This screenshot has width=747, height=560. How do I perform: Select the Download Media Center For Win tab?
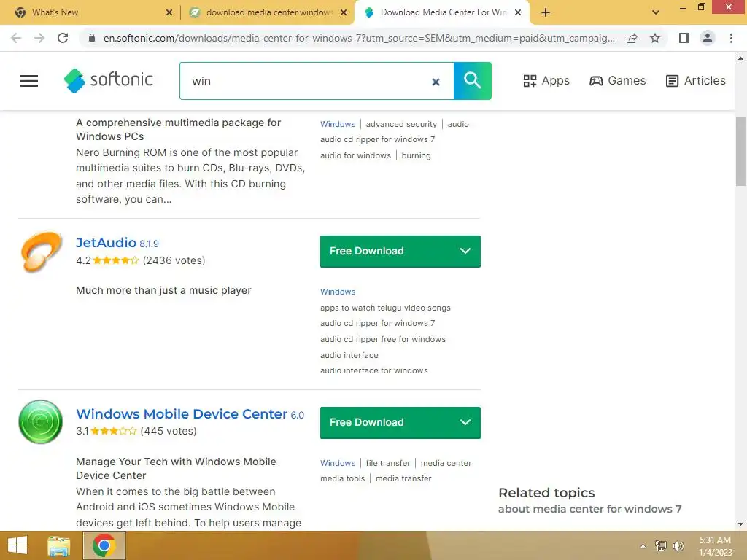click(x=441, y=12)
